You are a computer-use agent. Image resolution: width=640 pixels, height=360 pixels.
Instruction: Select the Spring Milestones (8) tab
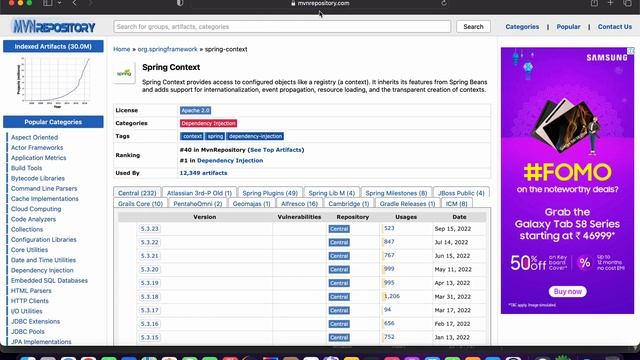(x=396, y=193)
